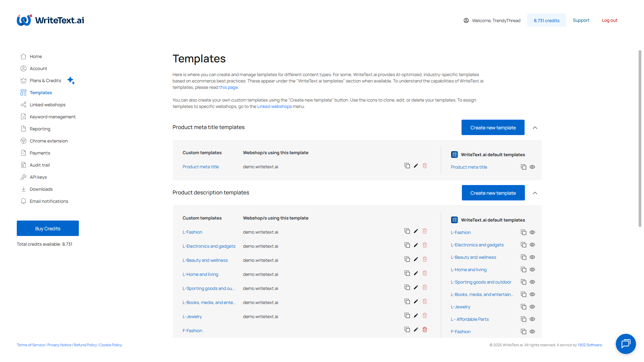Viewport: 644px width, 362px height.
Task: Click the API keys sidebar icon
Action: coord(23,177)
